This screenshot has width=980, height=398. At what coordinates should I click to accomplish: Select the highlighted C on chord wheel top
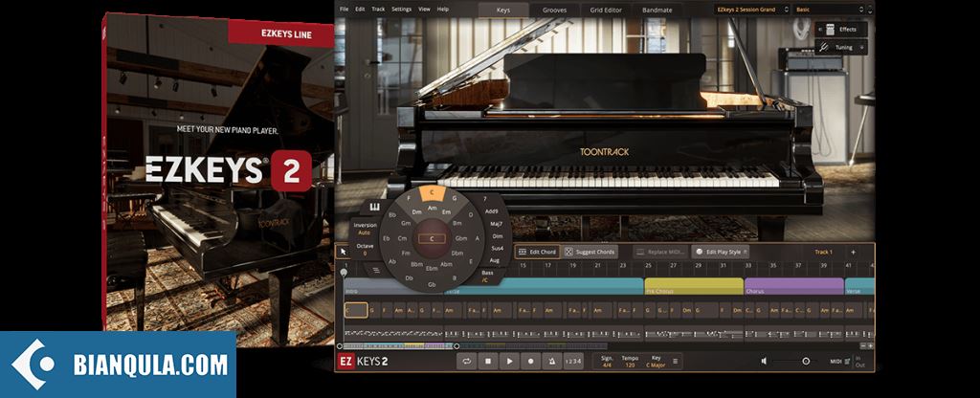coord(432,193)
